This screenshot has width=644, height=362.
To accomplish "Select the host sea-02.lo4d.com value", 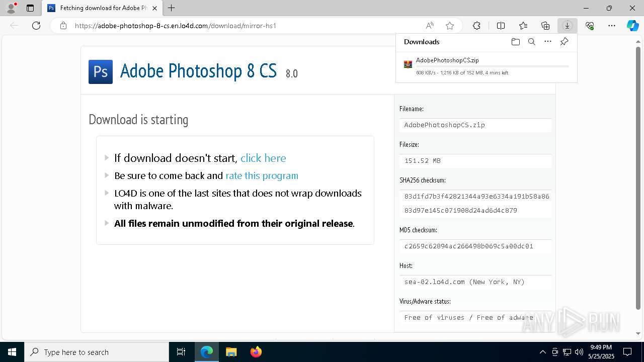I will point(475,282).
